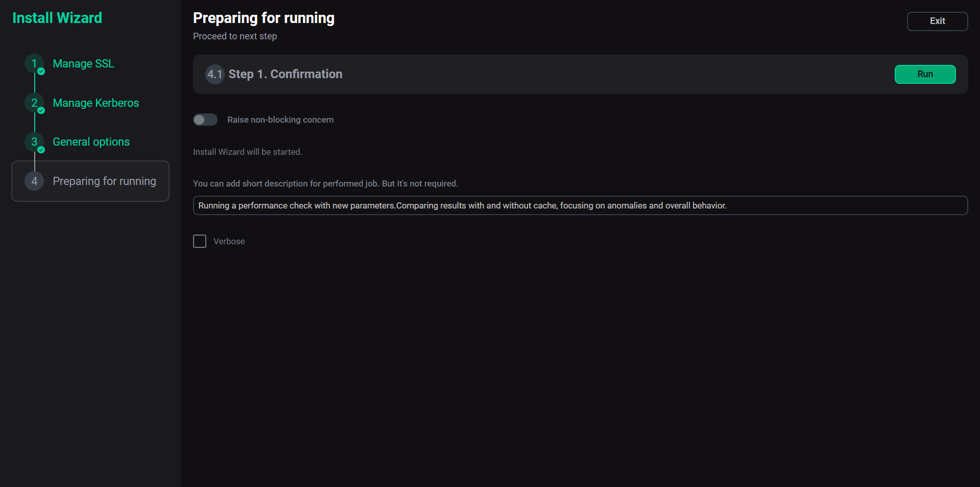
Task: Click the 4.1 step badge
Action: (x=214, y=74)
